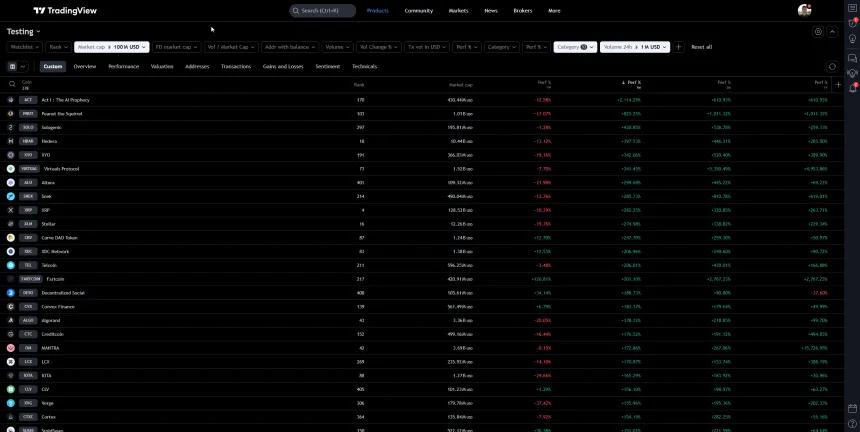The width and height of the screenshot is (860, 432).
Task: Switch to the Transactions tab
Action: pos(236,66)
